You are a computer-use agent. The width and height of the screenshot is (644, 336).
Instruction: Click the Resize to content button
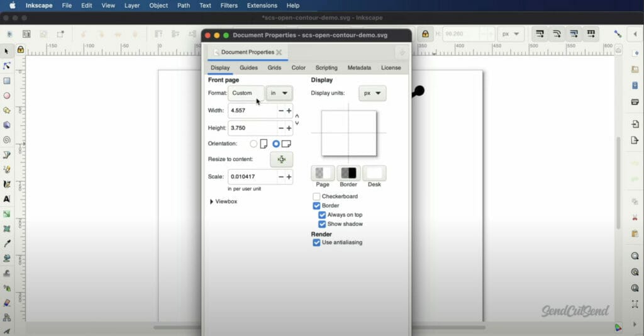click(x=281, y=159)
